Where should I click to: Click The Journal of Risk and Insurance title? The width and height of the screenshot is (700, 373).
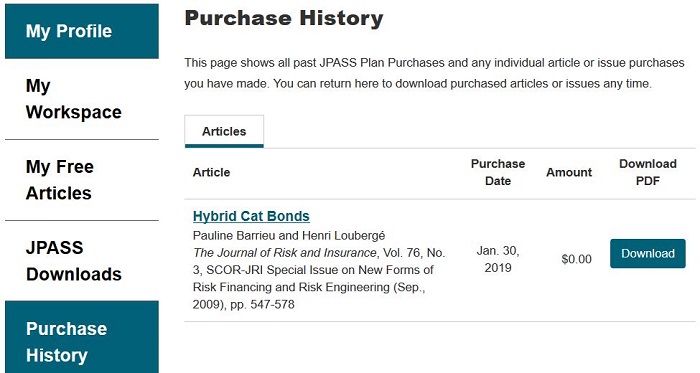tap(284, 253)
